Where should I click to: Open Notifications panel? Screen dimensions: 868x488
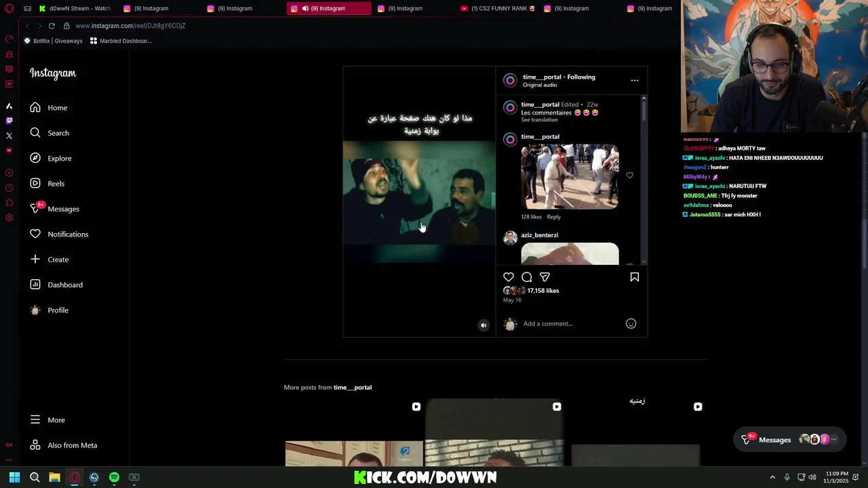tap(59, 234)
